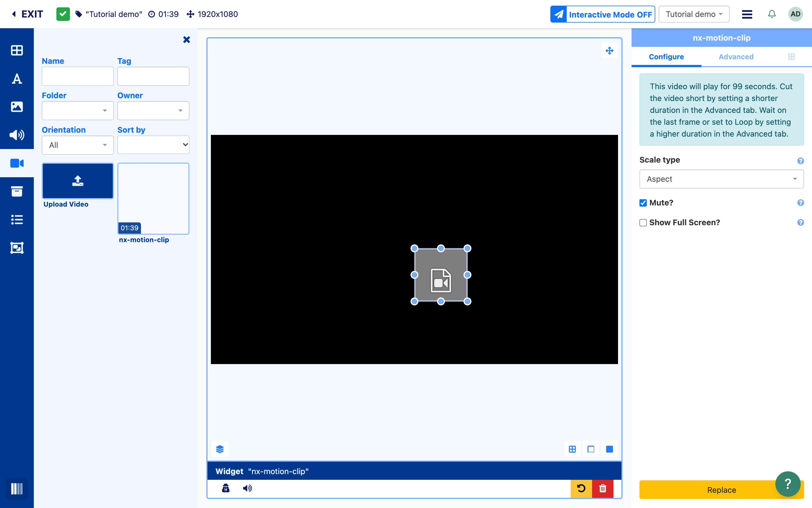This screenshot has width=812, height=508.
Task: Toggle Interactive Mode OFF button
Action: click(x=603, y=14)
